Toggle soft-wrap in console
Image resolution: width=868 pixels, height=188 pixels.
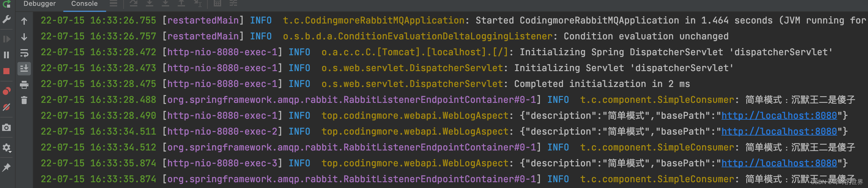[24, 53]
